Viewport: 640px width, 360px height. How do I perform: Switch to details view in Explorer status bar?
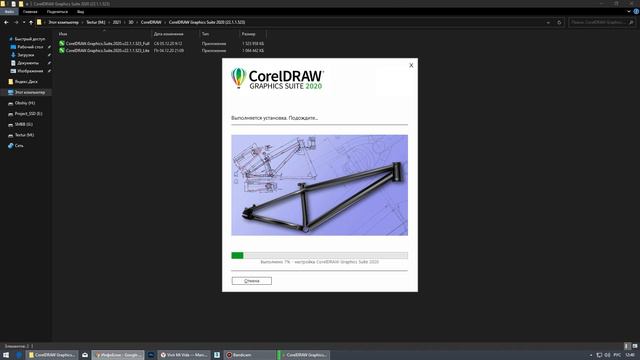click(628, 346)
